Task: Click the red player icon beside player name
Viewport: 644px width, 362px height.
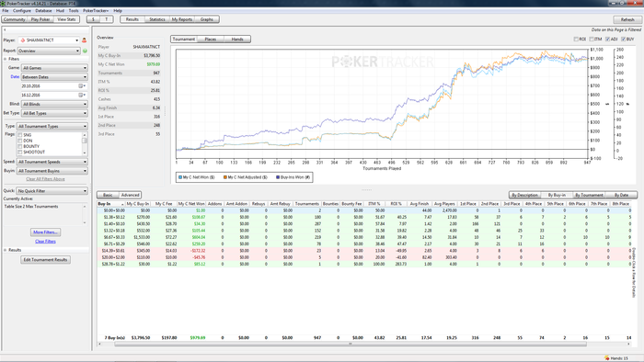Action: coord(85,40)
